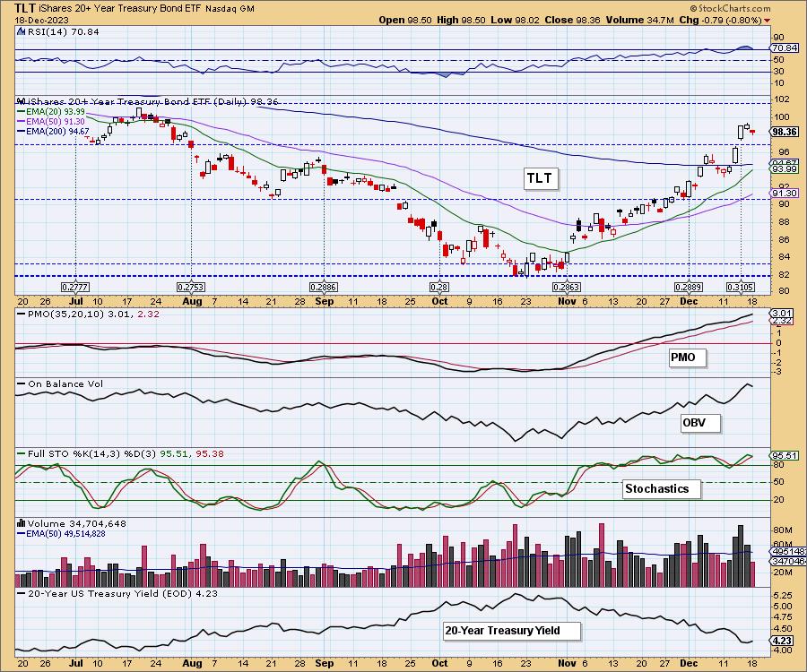This screenshot has height=672, width=807.
Task: Click the 91.30 EMA tag on price axis
Action: click(785, 194)
